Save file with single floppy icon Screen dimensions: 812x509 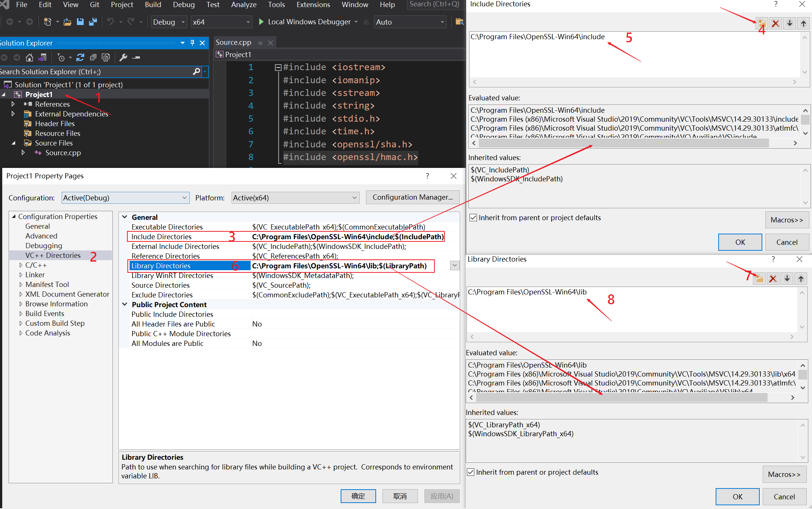point(80,22)
